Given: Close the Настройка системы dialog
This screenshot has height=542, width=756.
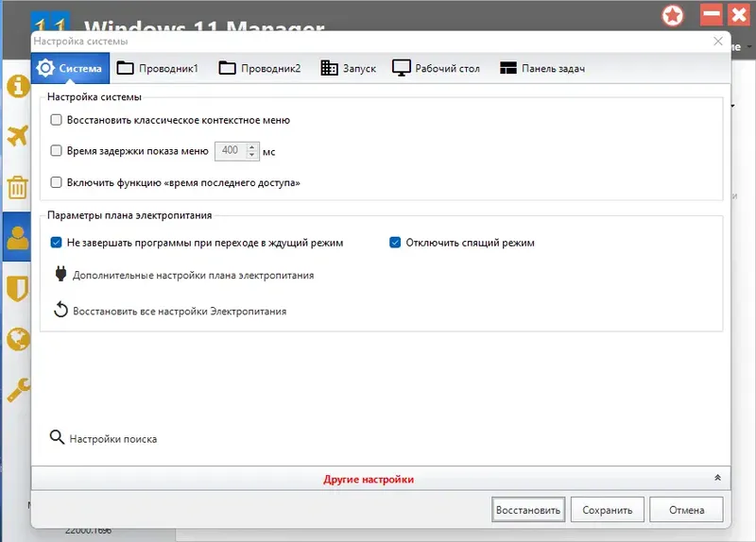Looking at the screenshot, I should click(x=718, y=42).
